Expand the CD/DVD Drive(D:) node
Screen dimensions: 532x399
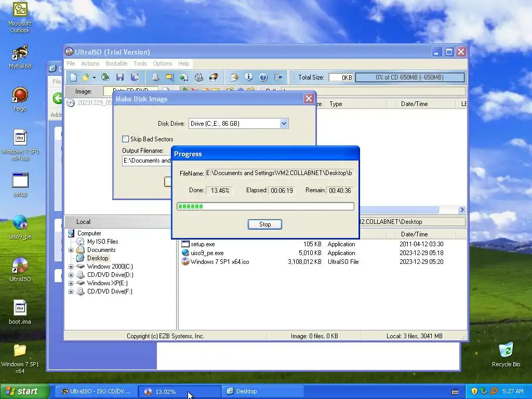click(71, 275)
